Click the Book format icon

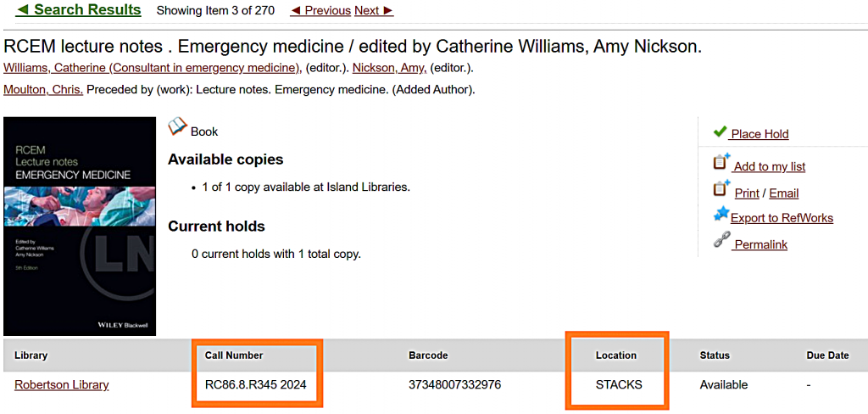coord(177,128)
